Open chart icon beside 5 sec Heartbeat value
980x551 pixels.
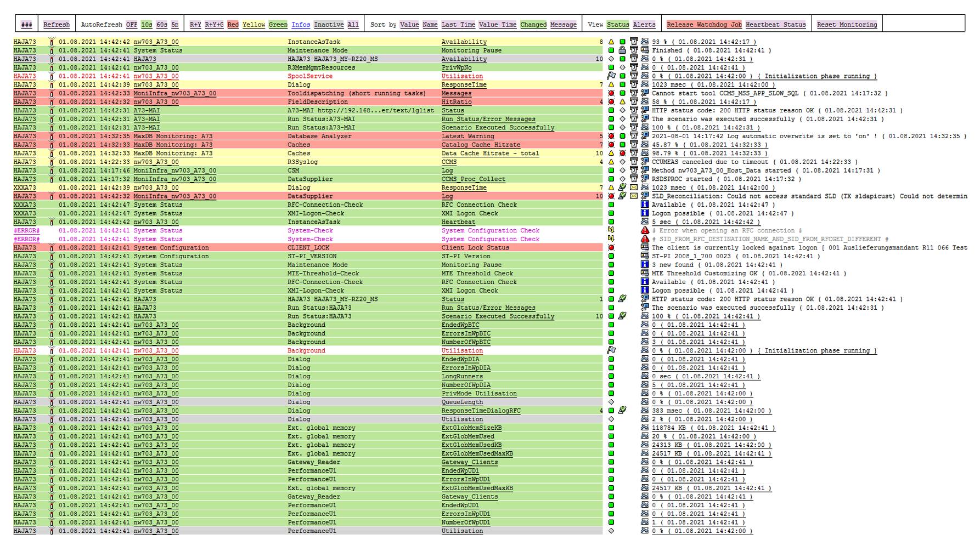(x=645, y=222)
